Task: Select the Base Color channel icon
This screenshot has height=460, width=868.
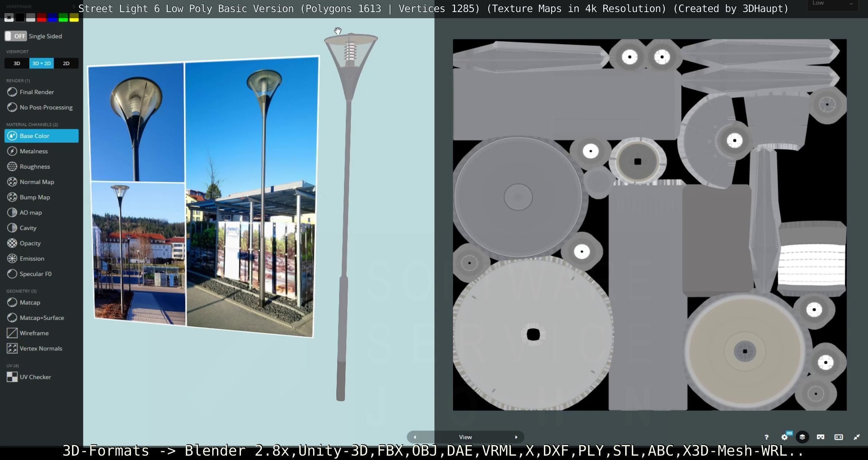Action: (12, 136)
